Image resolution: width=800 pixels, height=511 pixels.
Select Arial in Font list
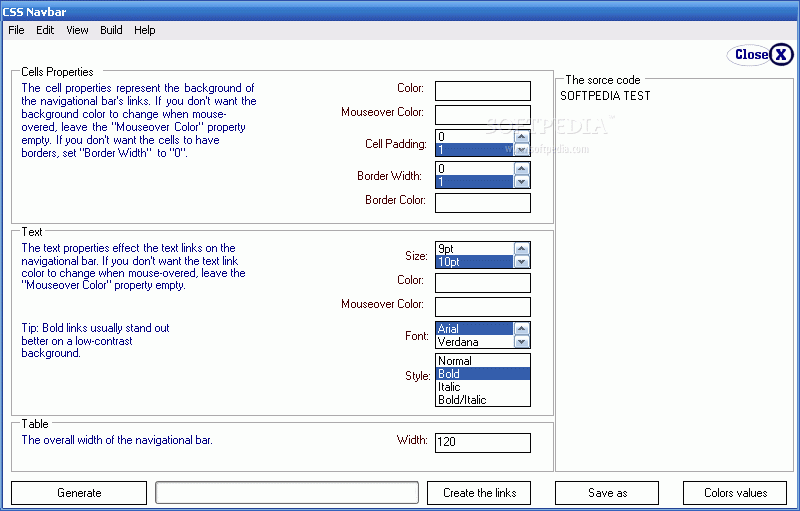(474, 328)
